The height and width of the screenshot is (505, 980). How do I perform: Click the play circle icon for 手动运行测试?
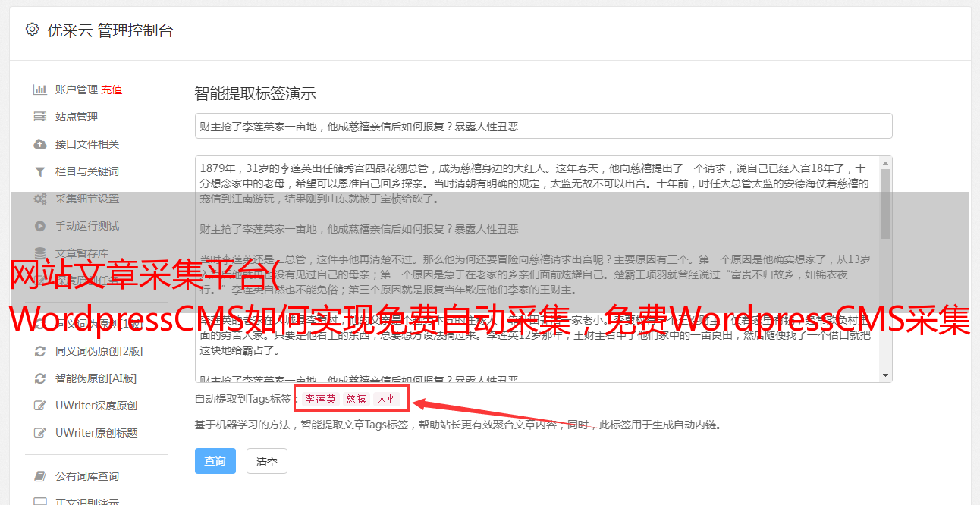click(39, 226)
